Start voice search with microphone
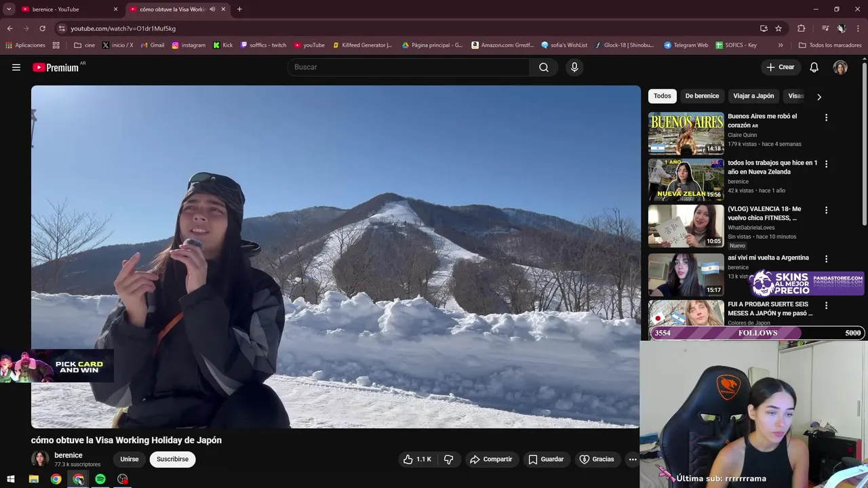Viewport: 868px width, 488px height. 574,67
